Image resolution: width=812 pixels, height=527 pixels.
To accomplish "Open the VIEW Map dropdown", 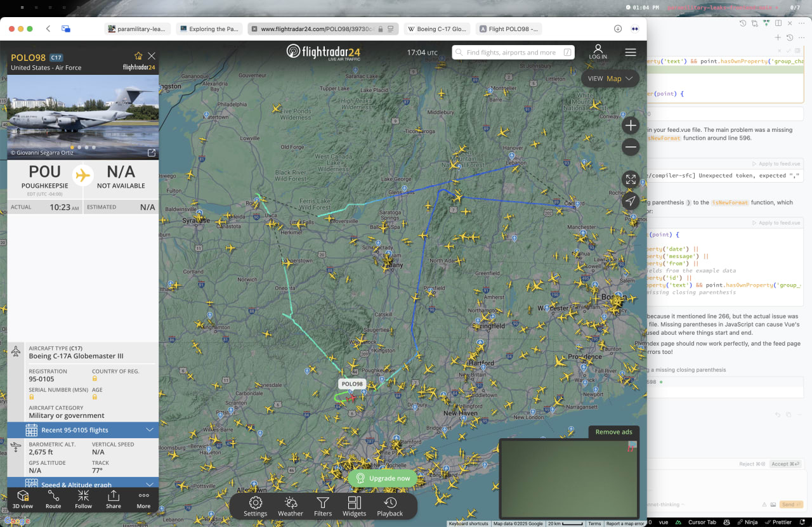I will pyautogui.click(x=610, y=78).
